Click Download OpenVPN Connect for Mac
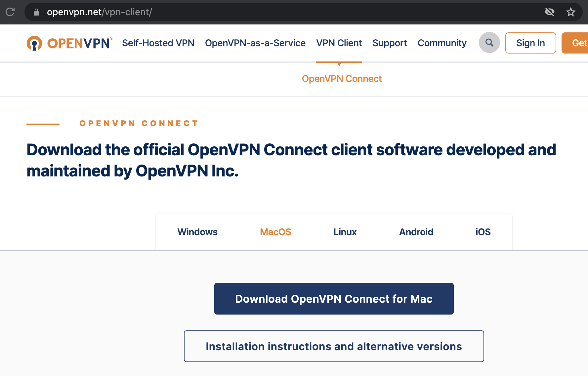 [x=334, y=299]
